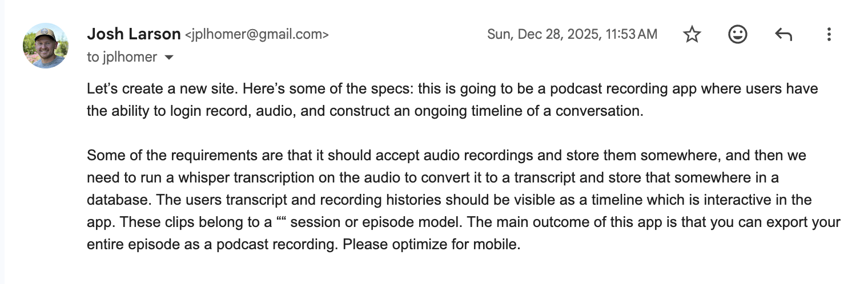This screenshot has width=868, height=284.
Task: Expand recipient details arrow beside 'to jplhomer'
Action: click(x=168, y=58)
